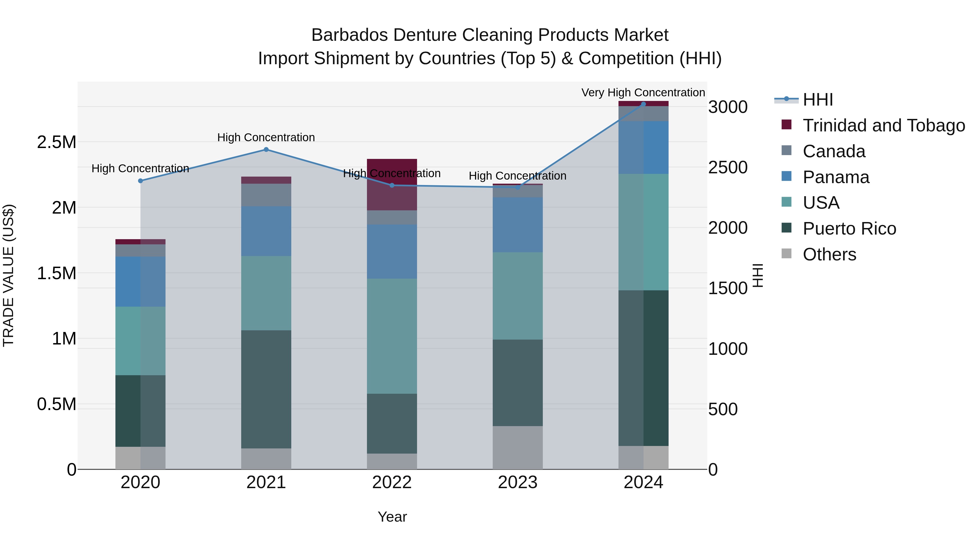The width and height of the screenshot is (980, 551).
Task: Click the Trinidad and Tobago segment in 2022
Action: tap(392, 185)
